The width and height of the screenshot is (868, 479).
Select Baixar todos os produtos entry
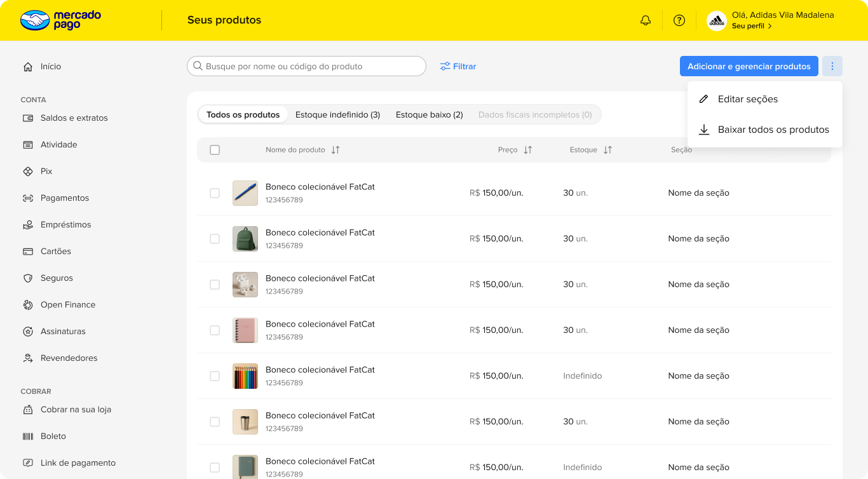coord(765,130)
